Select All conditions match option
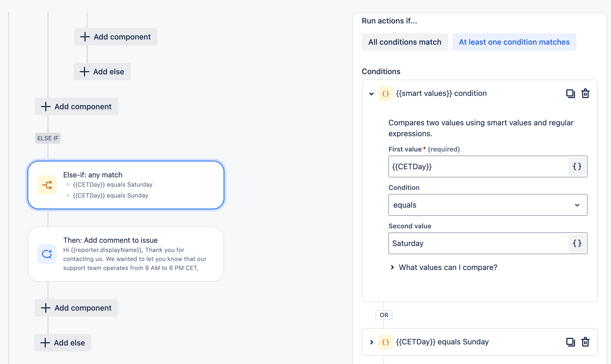Screen dimensions: 611x364 click(x=405, y=42)
